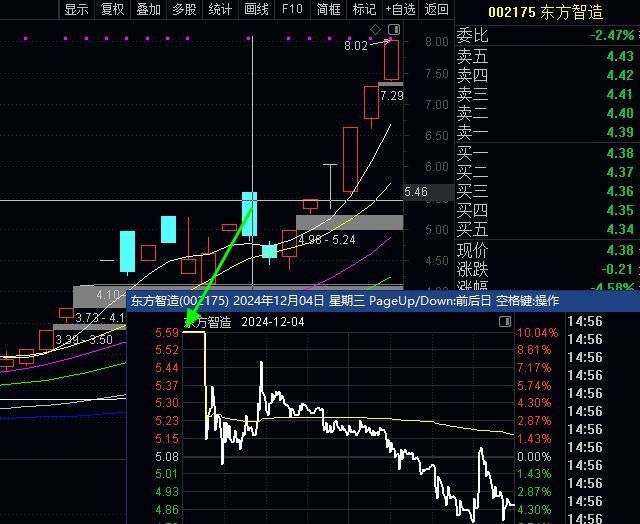Toggle the intraday popup panel layout icon
The height and width of the screenshot is (524, 640).
point(505,322)
